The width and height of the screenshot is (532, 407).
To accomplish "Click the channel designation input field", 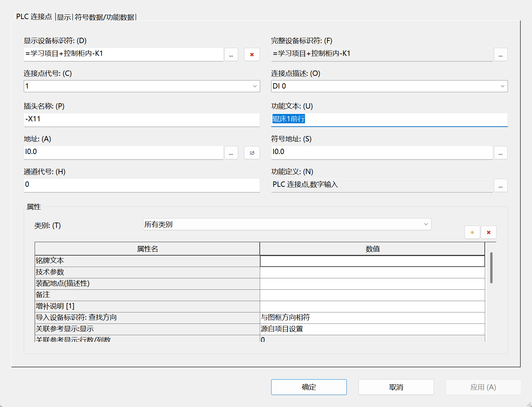I will (142, 185).
